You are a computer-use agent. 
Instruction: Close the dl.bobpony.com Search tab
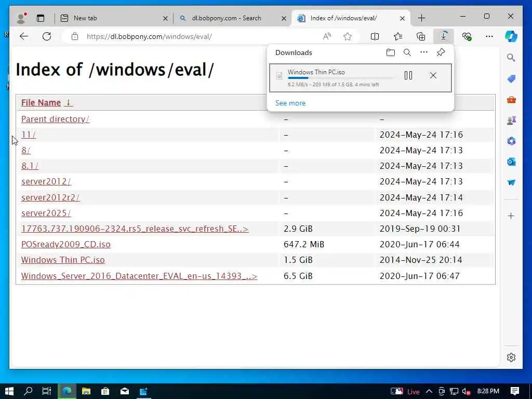coord(284,18)
